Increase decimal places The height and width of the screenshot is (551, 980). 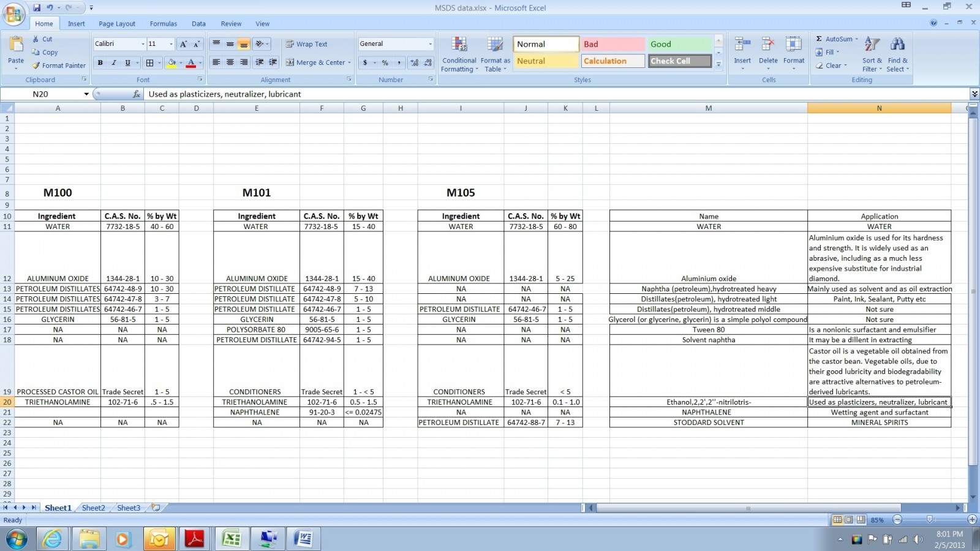[x=415, y=62]
